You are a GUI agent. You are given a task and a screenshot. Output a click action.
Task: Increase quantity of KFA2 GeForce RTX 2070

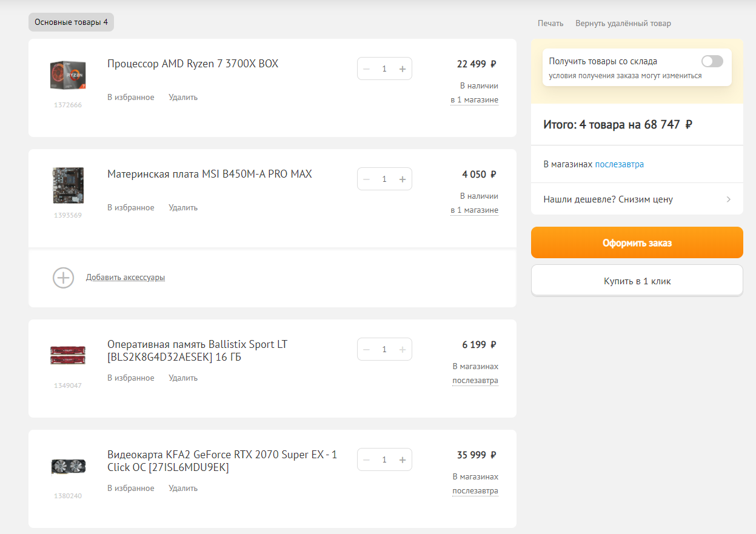(x=402, y=460)
